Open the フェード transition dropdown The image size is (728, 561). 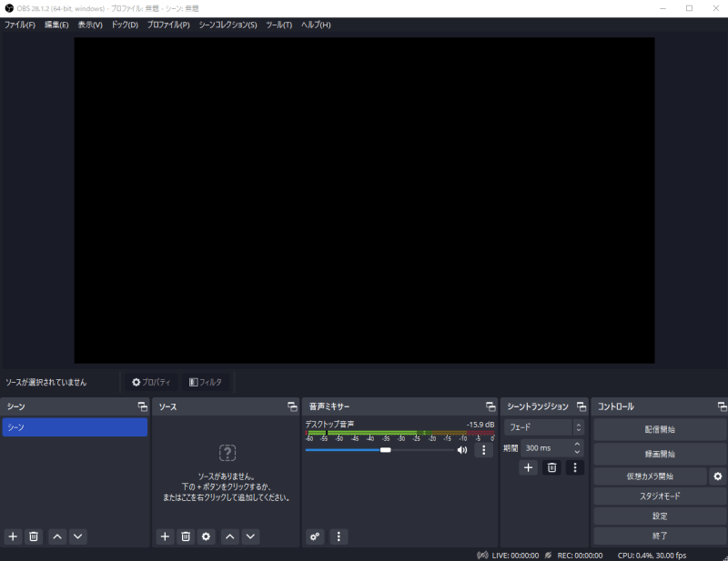(543, 427)
